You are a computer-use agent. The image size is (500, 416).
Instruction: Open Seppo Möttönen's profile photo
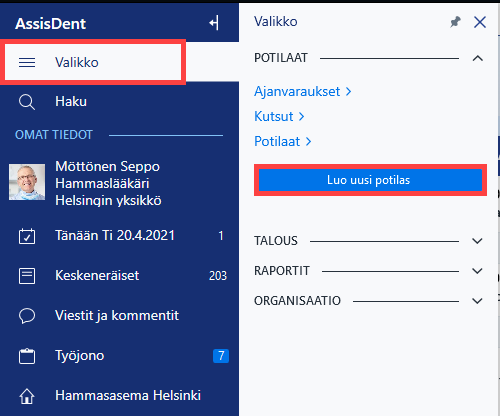(x=27, y=182)
